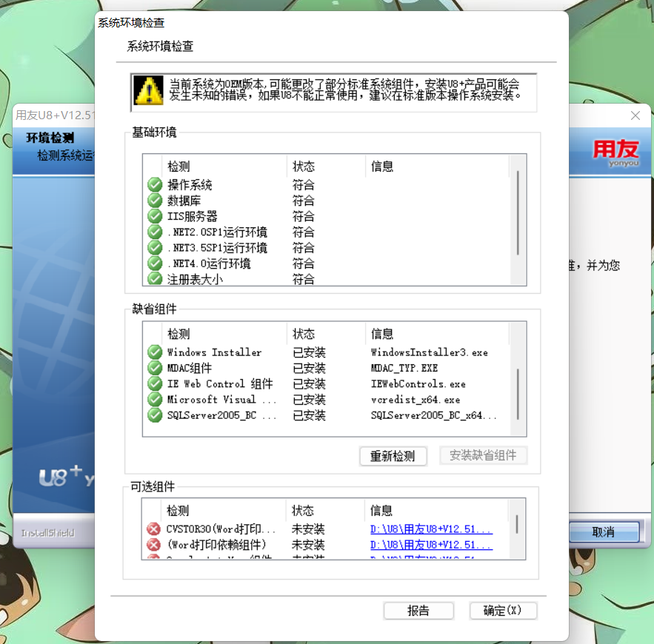
Task: Select the 数据库 row text
Action: pyautogui.click(x=184, y=201)
